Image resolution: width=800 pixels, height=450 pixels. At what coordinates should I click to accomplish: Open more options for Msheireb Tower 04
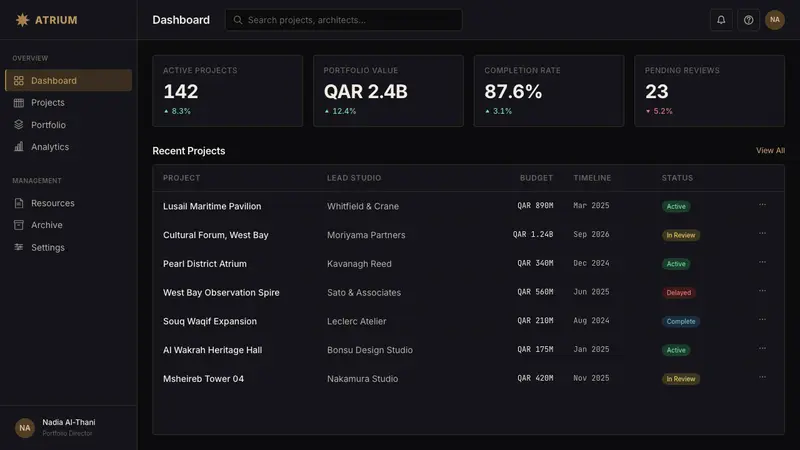click(x=762, y=377)
